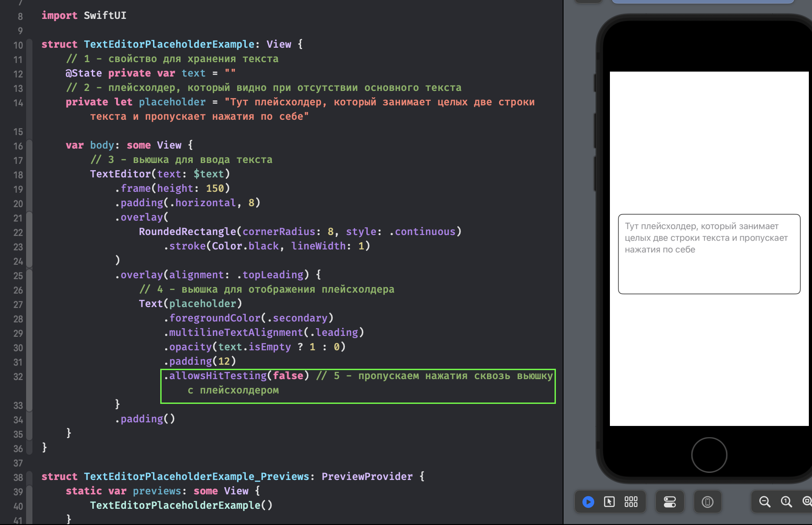Click "isEmpty" in the opacity expression

(x=270, y=347)
